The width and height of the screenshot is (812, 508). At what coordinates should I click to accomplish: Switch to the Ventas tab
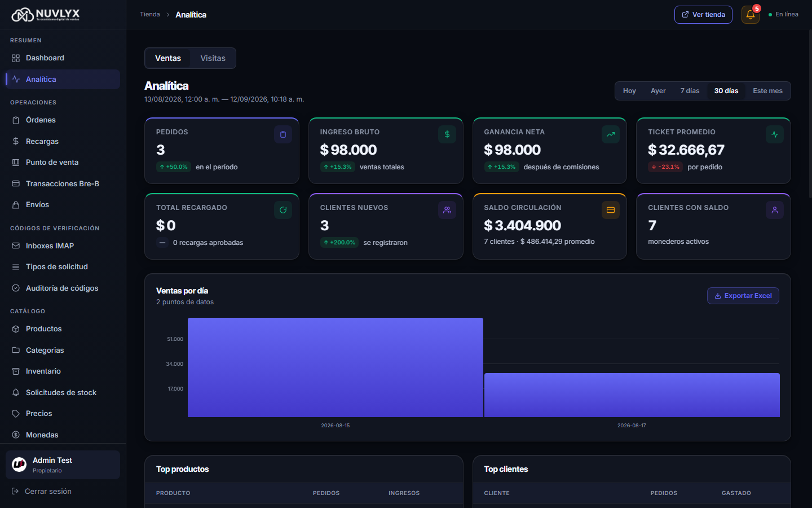(168, 58)
